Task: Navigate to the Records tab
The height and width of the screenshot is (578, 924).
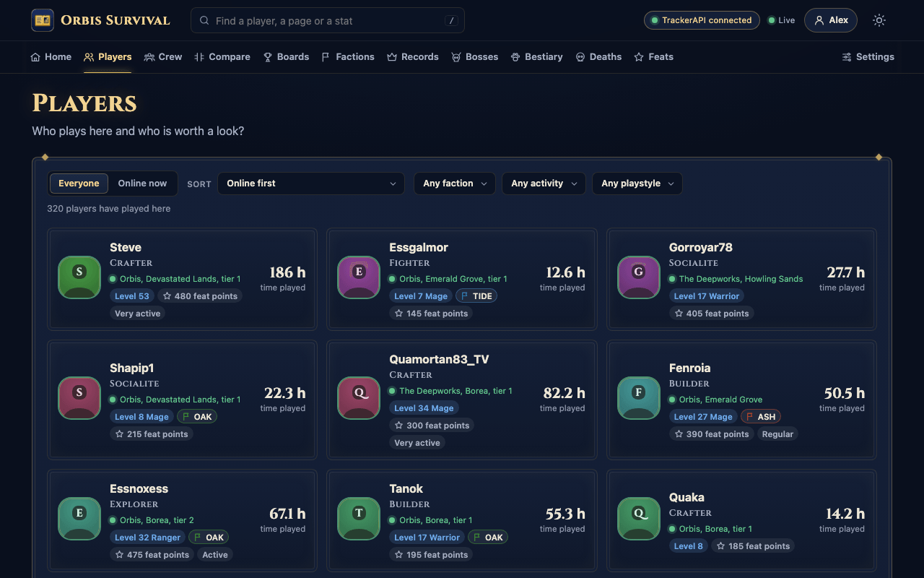Action: (x=413, y=57)
